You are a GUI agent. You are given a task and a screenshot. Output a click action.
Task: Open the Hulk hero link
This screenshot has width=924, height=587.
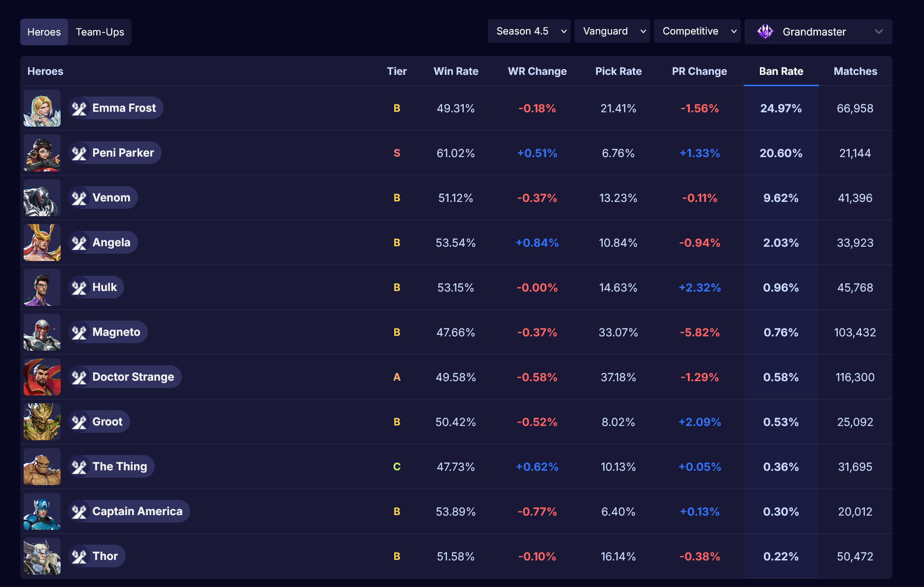click(96, 288)
